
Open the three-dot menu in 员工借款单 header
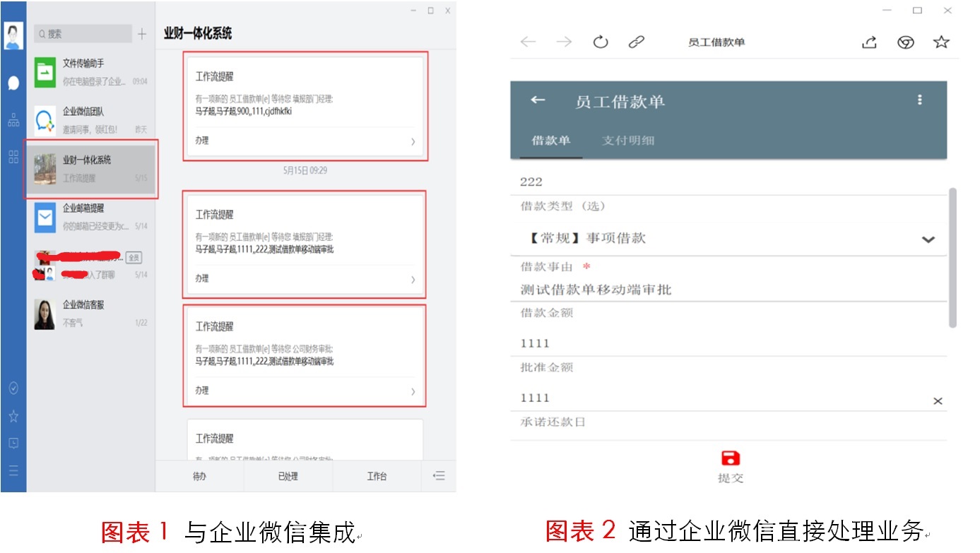click(x=919, y=100)
